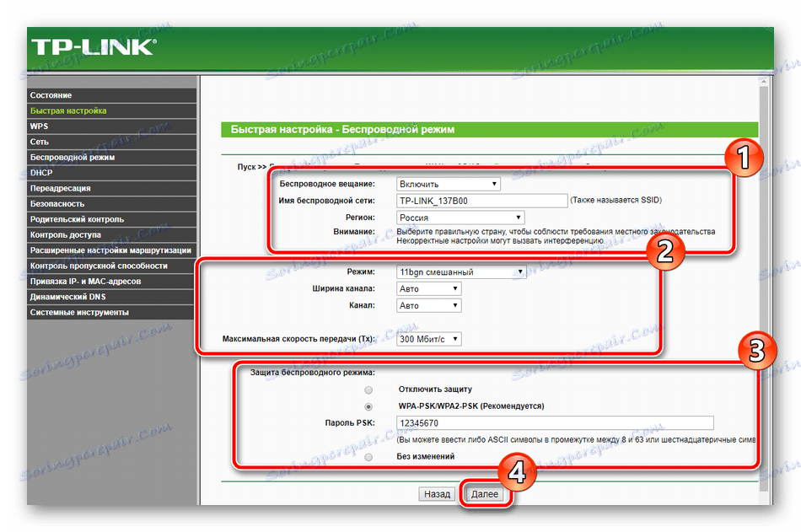Open the Канал dropdown
The image size is (801, 532).
428,305
